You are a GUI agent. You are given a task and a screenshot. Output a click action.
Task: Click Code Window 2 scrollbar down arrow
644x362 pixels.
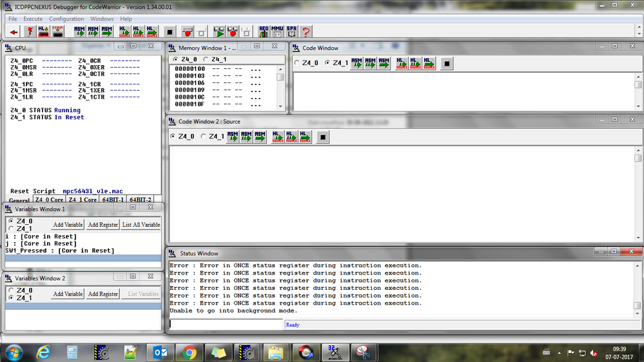[638, 238]
